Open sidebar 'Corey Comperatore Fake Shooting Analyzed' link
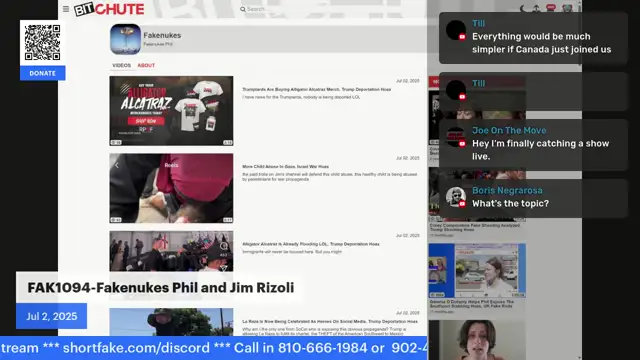This screenshot has width=640, height=360. 475,227
